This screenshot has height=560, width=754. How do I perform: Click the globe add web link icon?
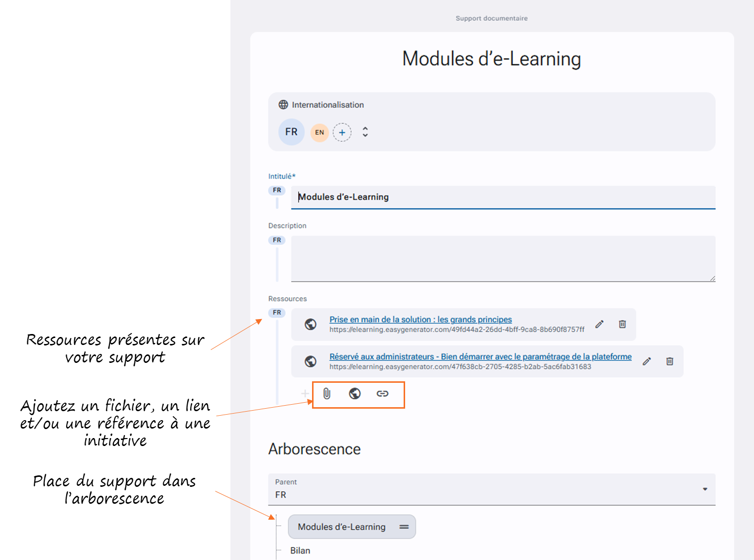355,394
